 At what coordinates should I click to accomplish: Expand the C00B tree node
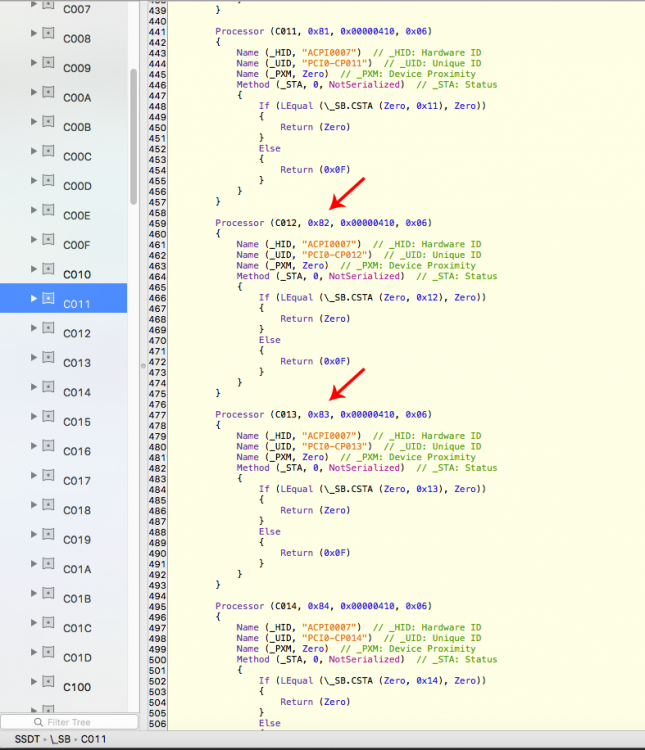33,121
